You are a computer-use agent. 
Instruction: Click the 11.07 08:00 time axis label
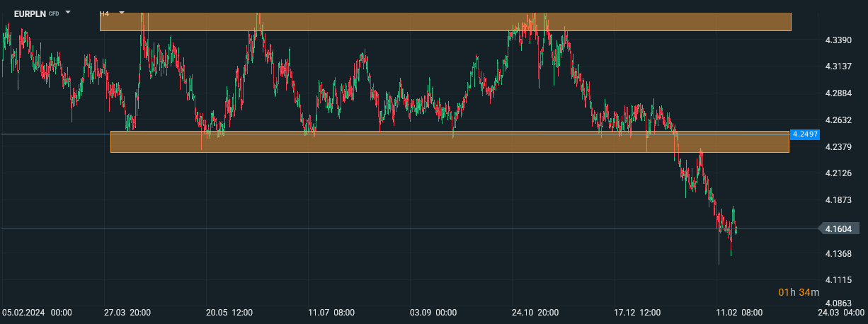331,312
